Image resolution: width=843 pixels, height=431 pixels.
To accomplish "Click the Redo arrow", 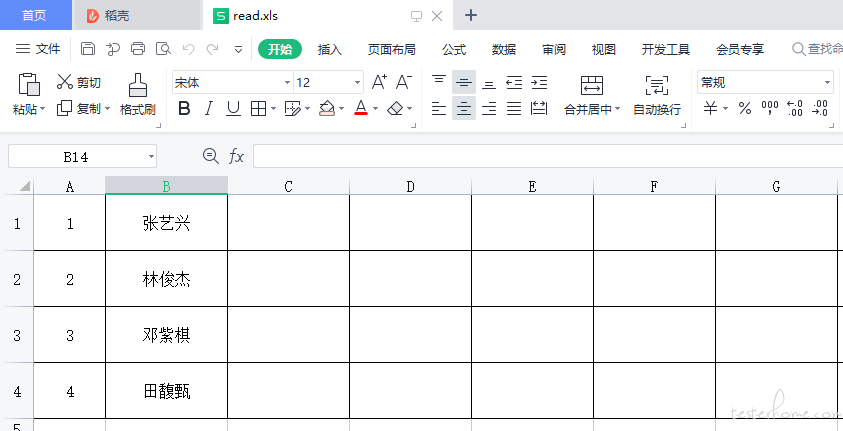I will [213, 49].
